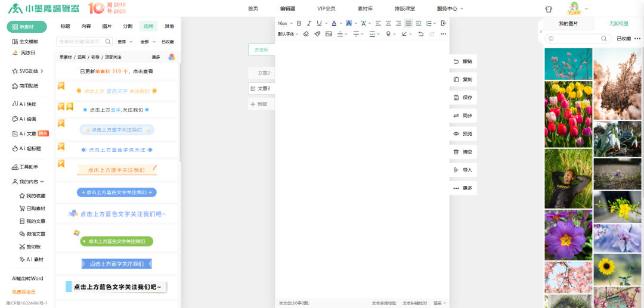Click the paragraph spacing after icon
This screenshot has height=308, width=644.
(356, 34)
